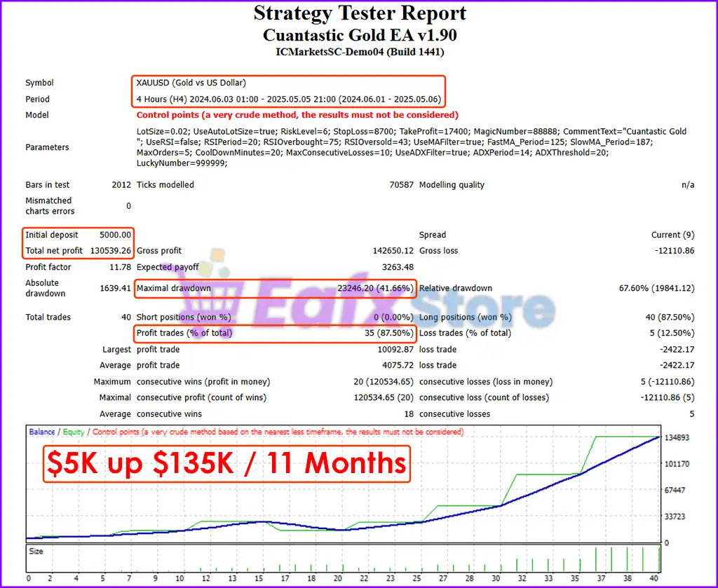718x588 pixels.
Task: Click the 'Size' label of the lower chart
Action: point(36,552)
